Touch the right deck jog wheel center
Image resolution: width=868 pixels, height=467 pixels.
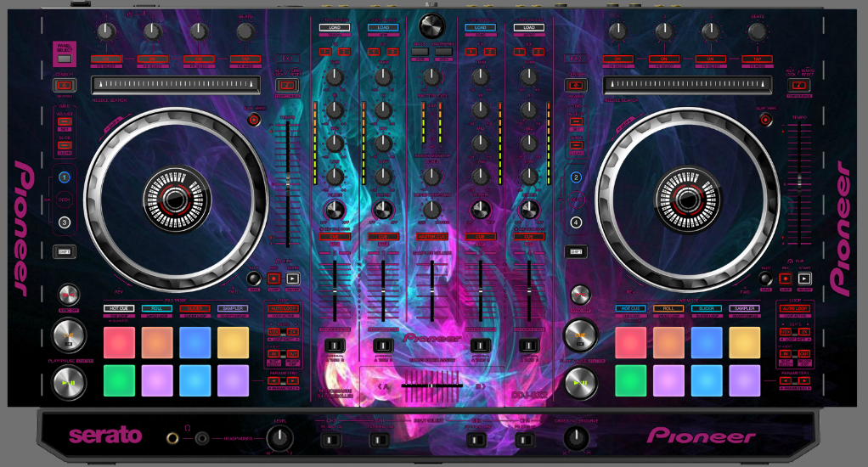688,200
